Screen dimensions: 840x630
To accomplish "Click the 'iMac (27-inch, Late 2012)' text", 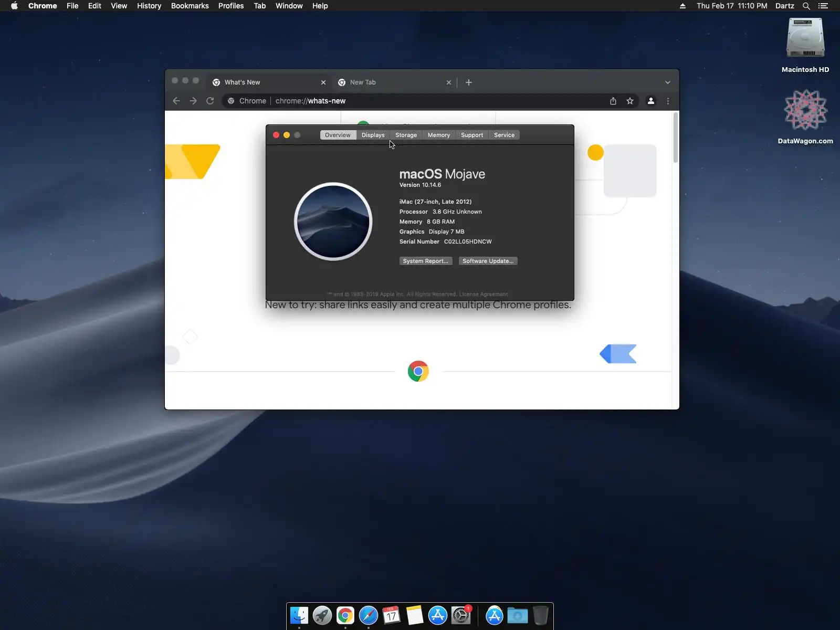I will [x=435, y=202].
